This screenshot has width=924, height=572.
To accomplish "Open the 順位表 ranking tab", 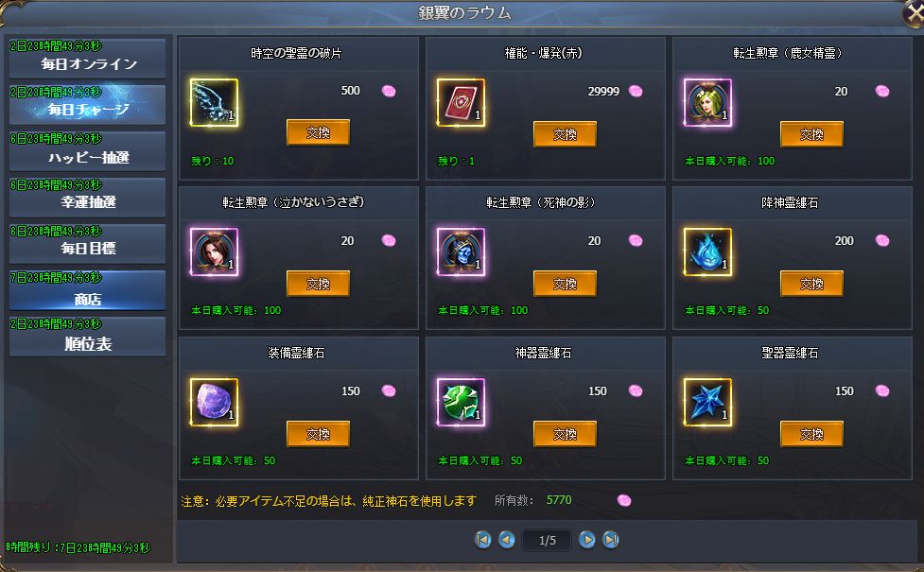I will [88, 337].
